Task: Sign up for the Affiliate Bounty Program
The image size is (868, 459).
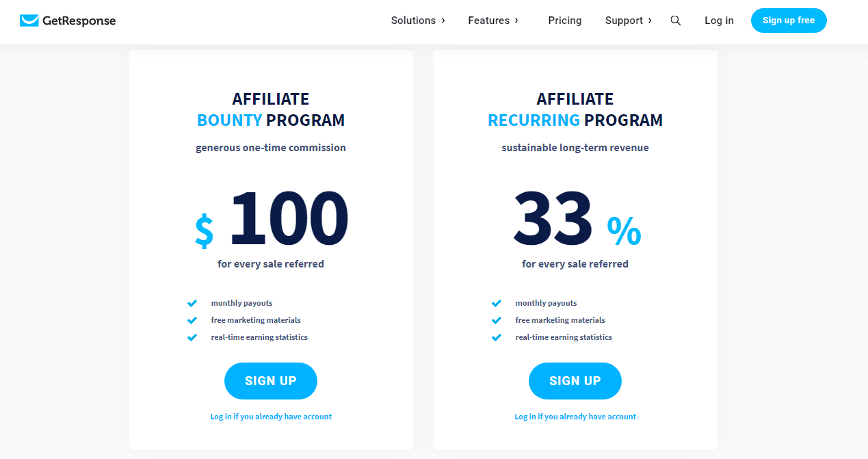Action: 271,381
